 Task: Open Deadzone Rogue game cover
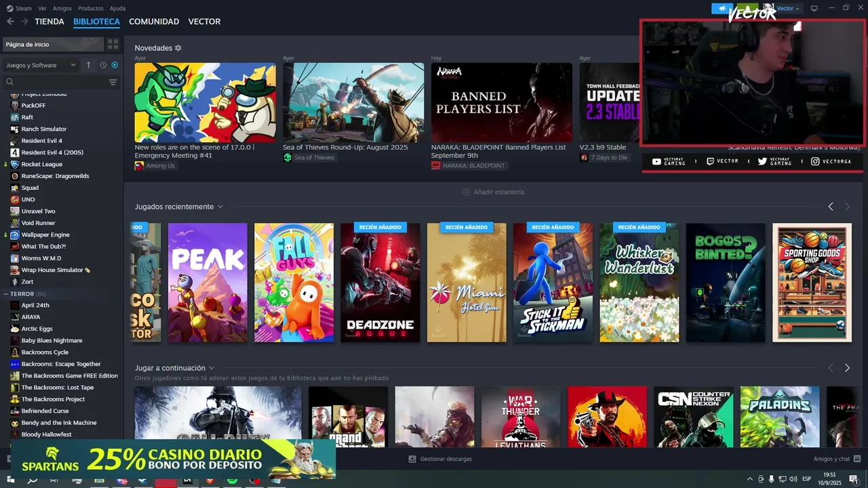(x=380, y=283)
